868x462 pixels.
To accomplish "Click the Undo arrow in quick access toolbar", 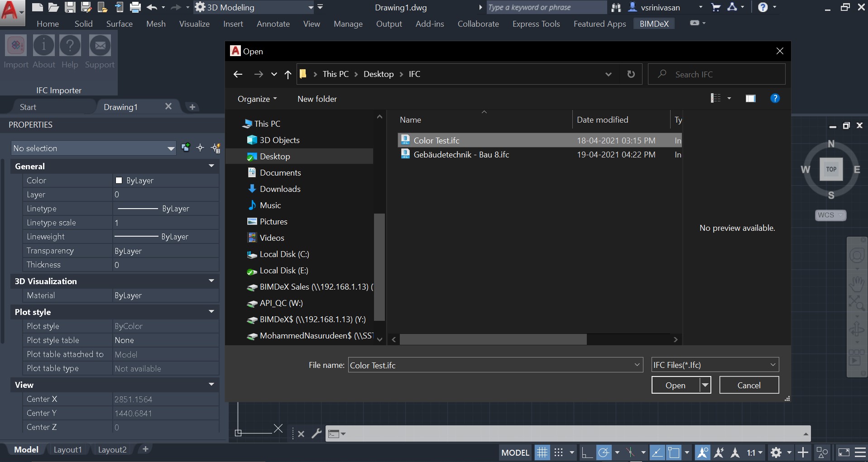I will 152,7.
